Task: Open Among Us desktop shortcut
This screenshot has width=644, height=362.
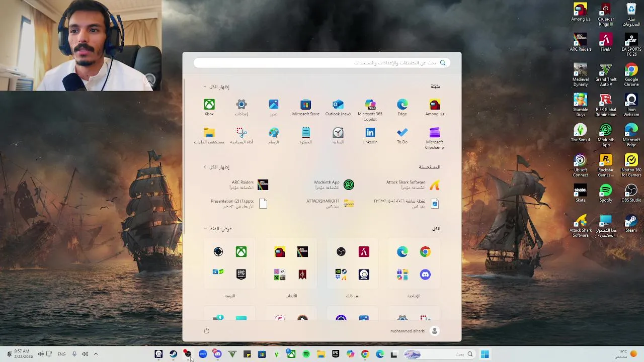Action: click(581, 13)
